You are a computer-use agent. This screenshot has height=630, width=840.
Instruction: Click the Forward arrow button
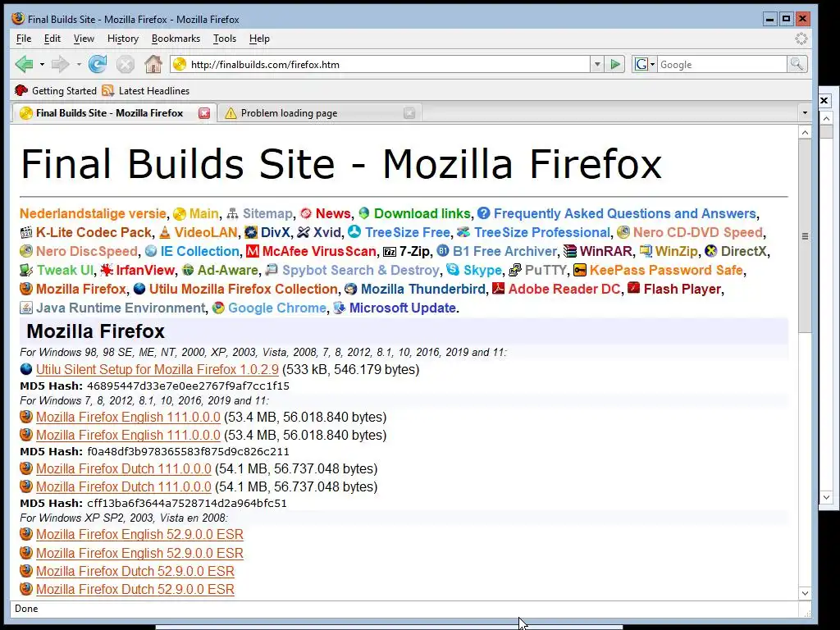pyautogui.click(x=60, y=64)
